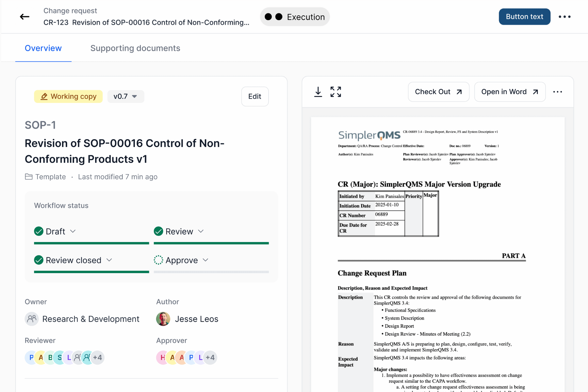Click the Research & Development group icon

pos(32,319)
